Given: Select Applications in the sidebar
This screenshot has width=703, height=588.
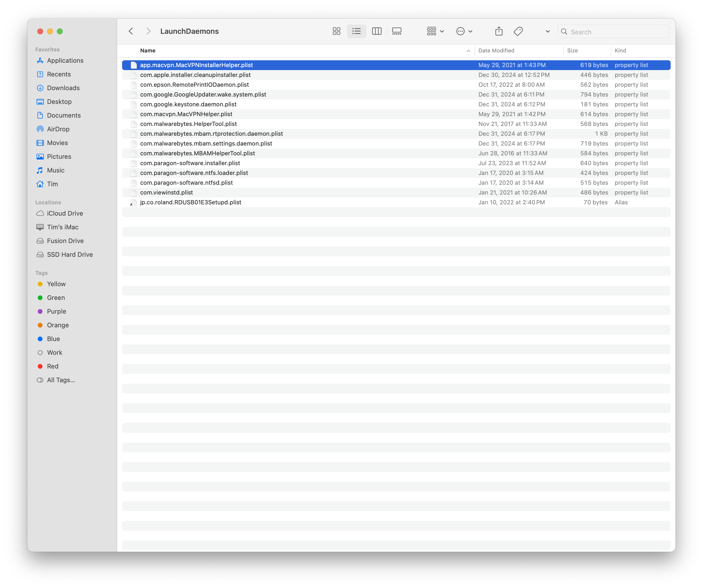Looking at the screenshot, I should pyautogui.click(x=65, y=61).
